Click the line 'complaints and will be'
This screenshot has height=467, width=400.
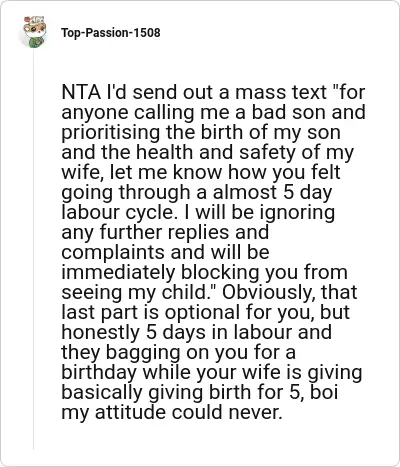point(165,252)
